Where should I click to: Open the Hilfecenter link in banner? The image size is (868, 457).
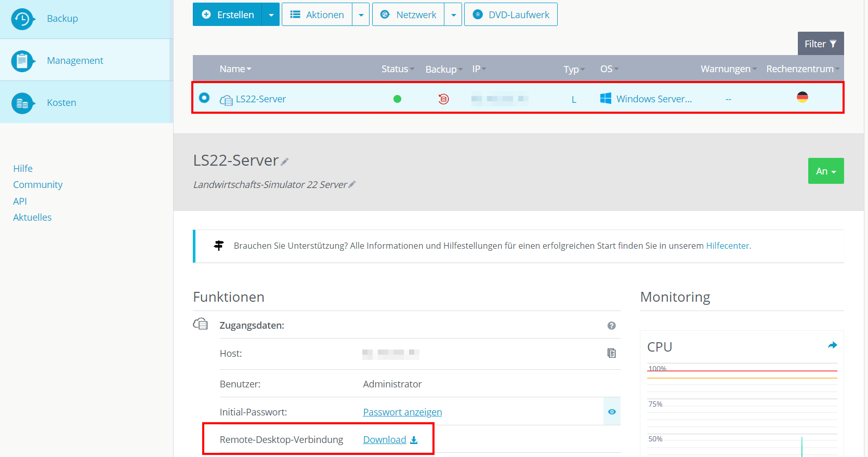[728, 246]
